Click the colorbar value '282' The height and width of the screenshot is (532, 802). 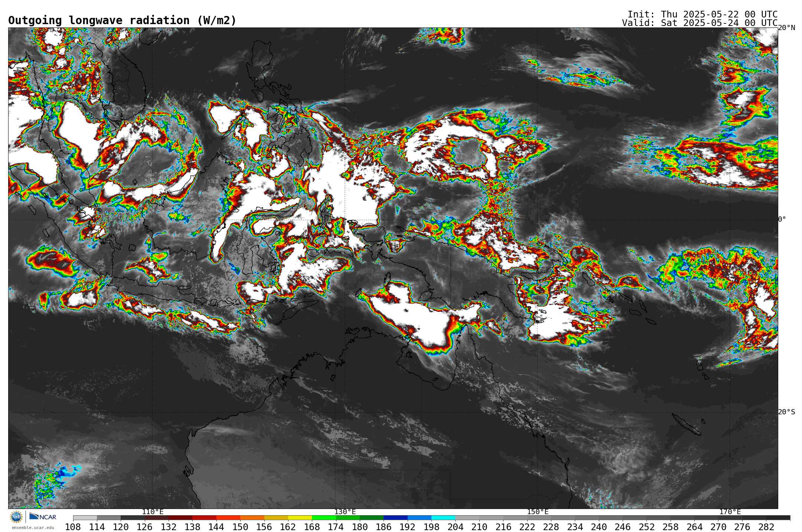[x=766, y=527]
